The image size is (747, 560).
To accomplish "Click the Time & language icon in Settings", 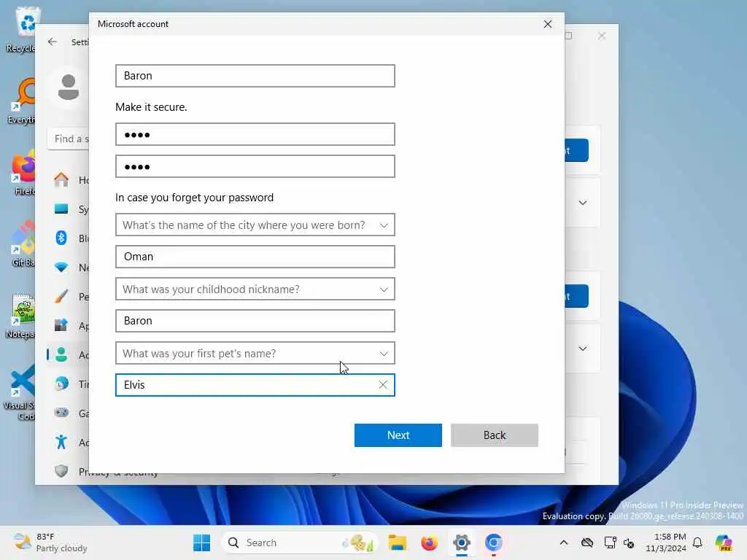I will pos(61,384).
